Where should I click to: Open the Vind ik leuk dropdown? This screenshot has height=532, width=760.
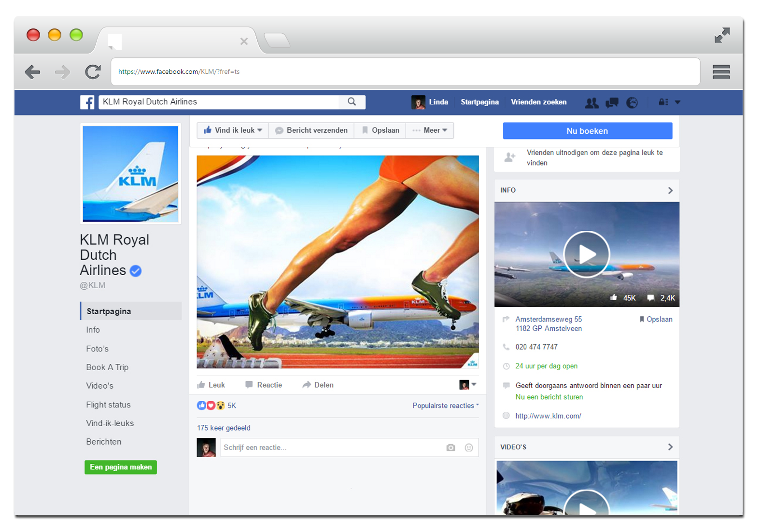click(x=233, y=130)
